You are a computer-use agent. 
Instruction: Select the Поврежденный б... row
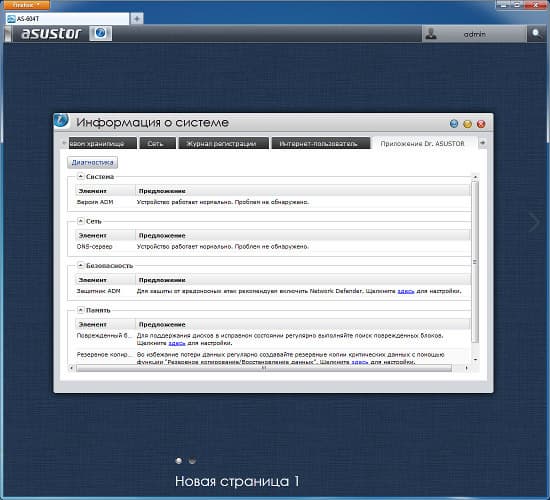pyautogui.click(x=273, y=339)
